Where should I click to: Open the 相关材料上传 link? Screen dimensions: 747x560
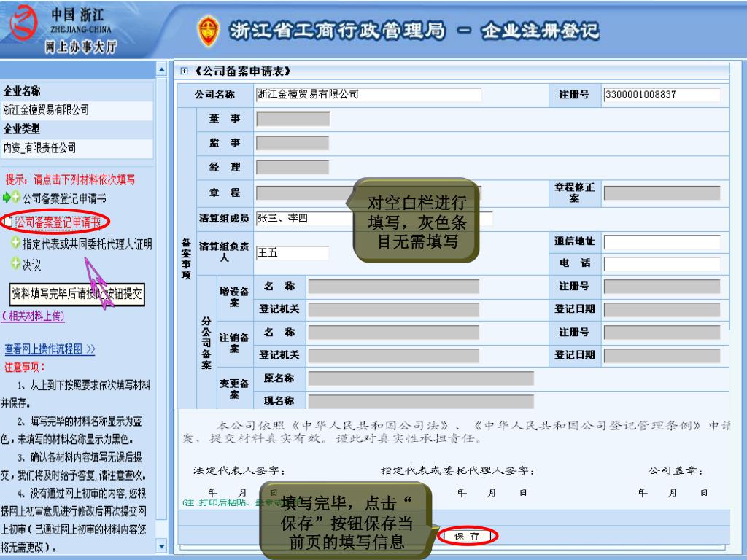click(x=34, y=316)
